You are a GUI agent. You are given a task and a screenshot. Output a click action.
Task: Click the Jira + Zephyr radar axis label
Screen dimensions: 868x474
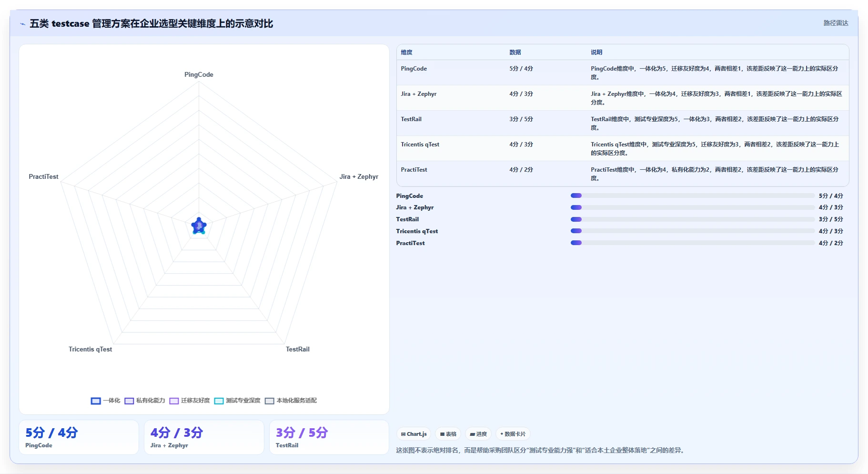tap(359, 176)
